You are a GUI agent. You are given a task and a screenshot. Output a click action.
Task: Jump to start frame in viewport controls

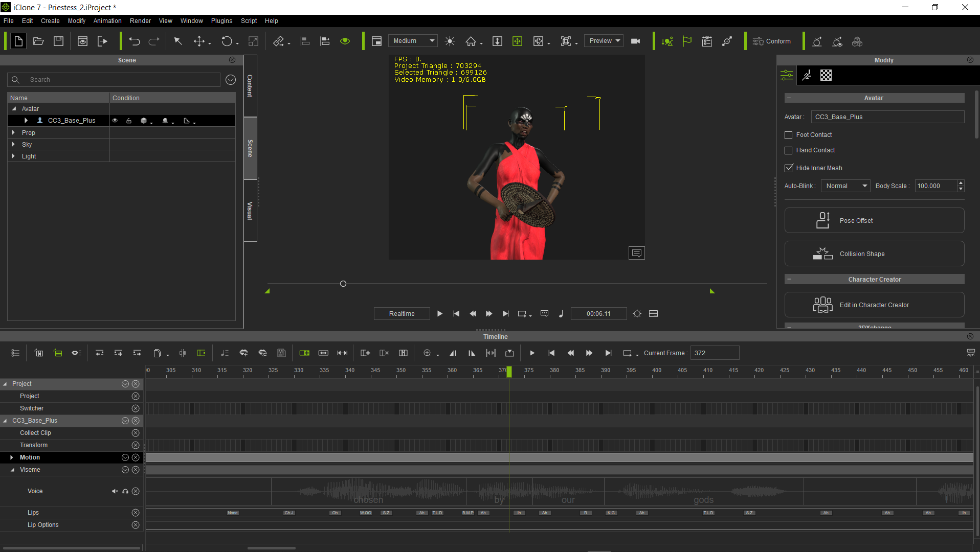coord(456,314)
